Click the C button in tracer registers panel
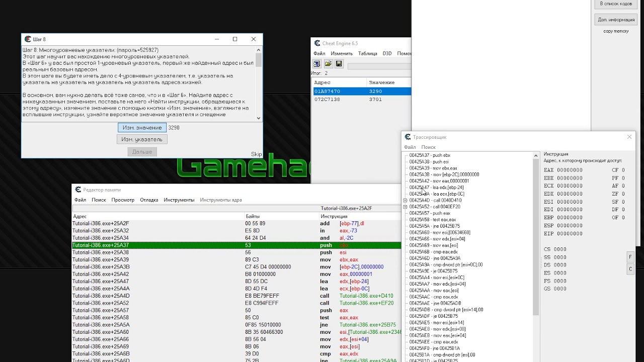This screenshot has width=644, height=362. (x=630, y=269)
